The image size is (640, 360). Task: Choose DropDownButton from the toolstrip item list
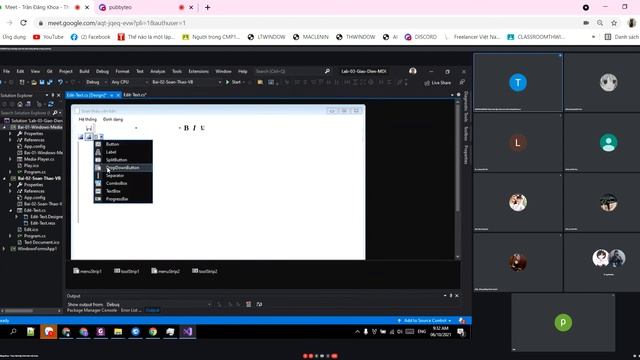pyautogui.click(x=123, y=167)
